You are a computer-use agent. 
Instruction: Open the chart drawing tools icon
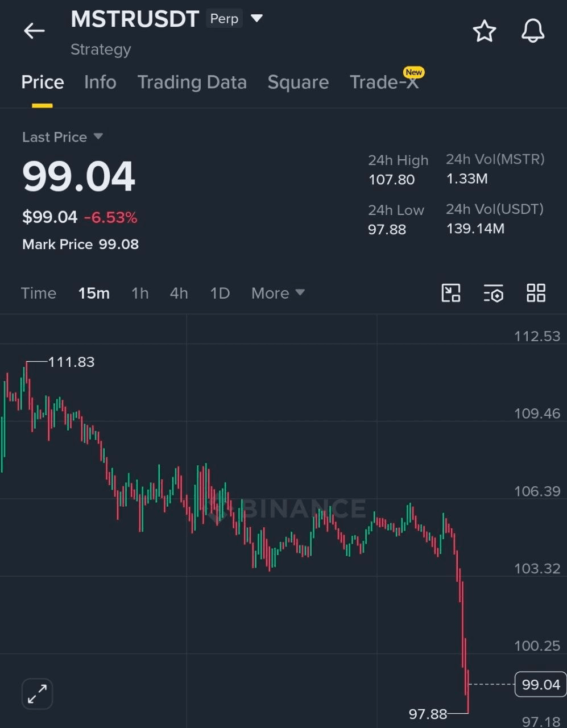pos(451,293)
